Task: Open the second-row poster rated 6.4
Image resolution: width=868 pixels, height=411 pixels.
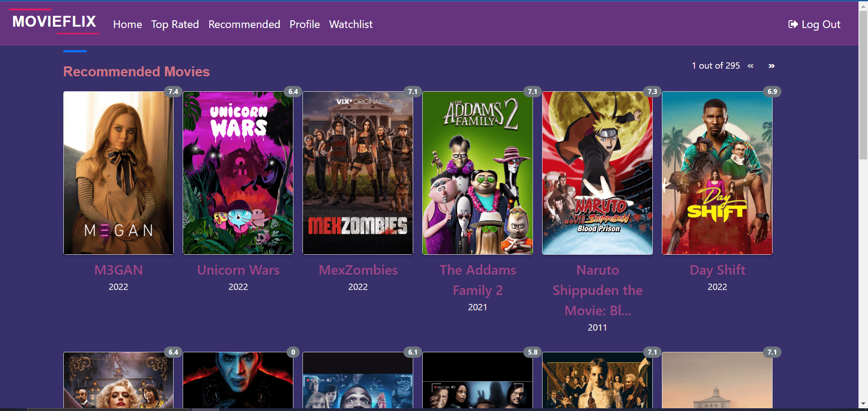Action: click(x=118, y=380)
